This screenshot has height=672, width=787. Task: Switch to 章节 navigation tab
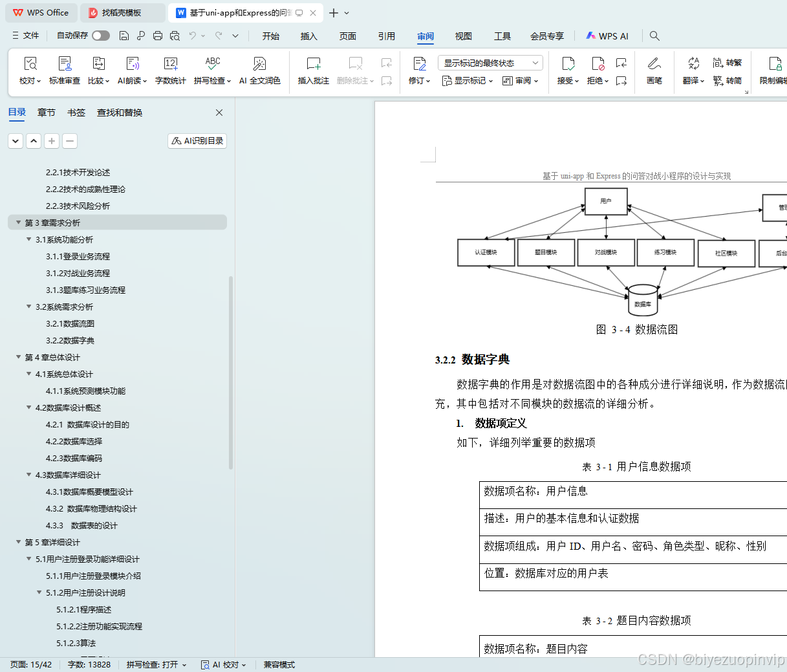pos(47,113)
